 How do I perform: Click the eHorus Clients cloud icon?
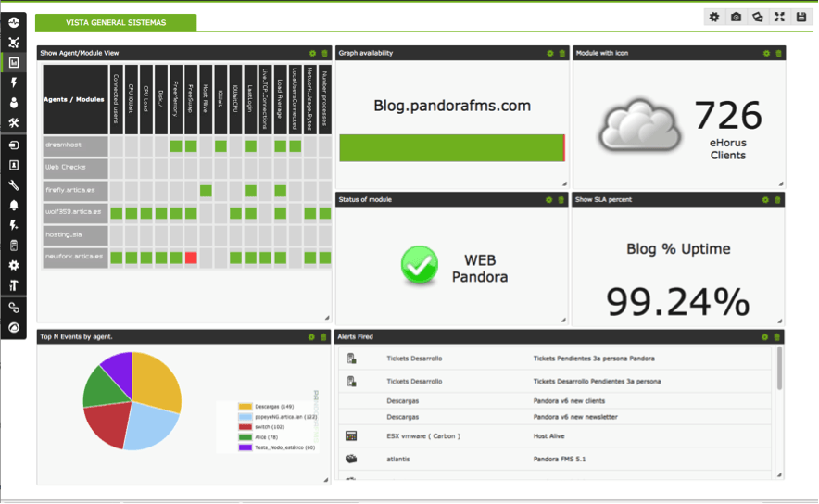pyautogui.click(x=639, y=124)
